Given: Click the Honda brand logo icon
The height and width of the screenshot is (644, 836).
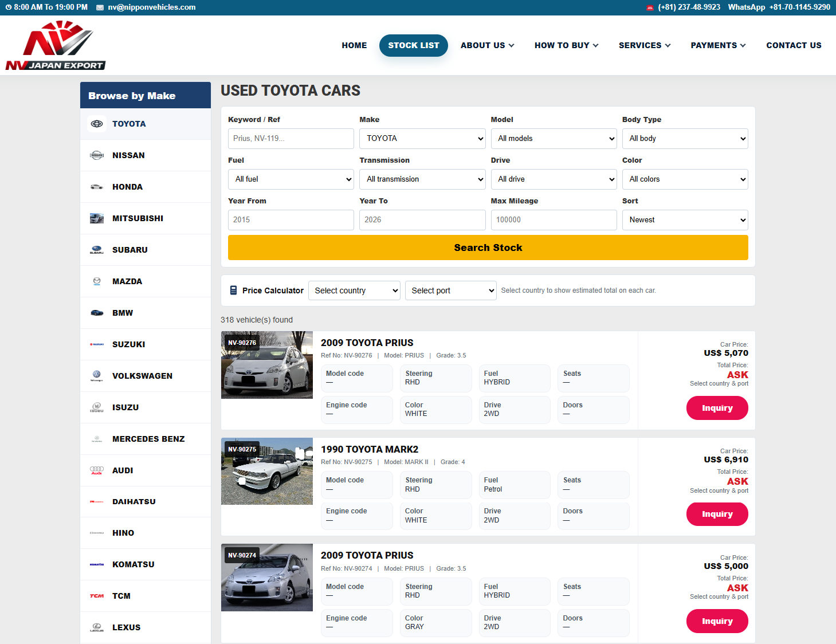Looking at the screenshot, I should [97, 187].
